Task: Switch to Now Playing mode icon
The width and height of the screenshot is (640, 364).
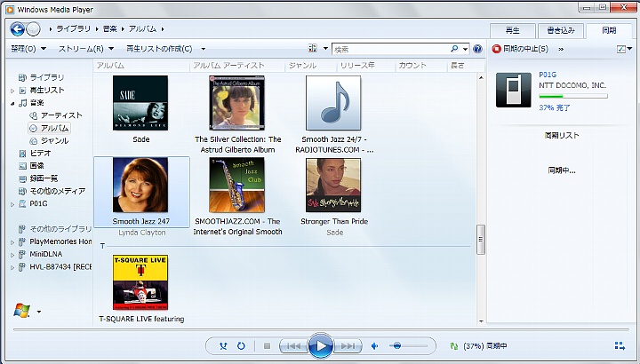Action: (x=620, y=346)
